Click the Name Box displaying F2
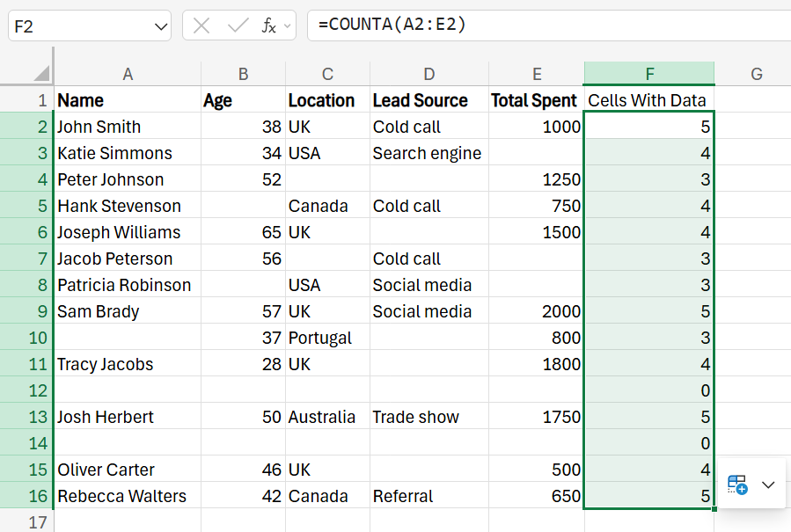The height and width of the screenshot is (532, 791). point(79,26)
